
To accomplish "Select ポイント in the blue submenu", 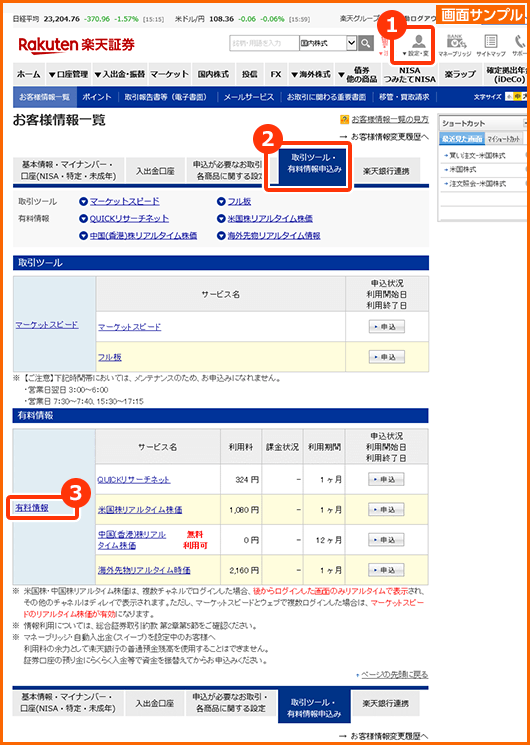I will click(x=97, y=97).
